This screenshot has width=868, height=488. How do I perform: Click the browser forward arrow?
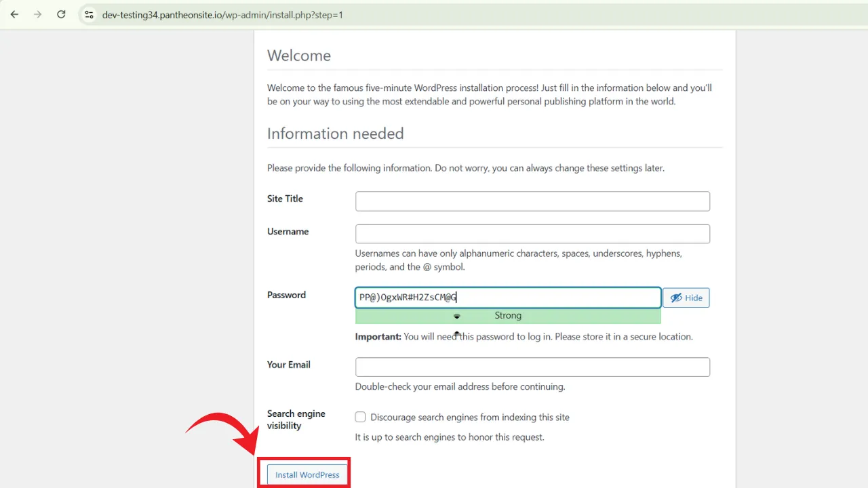coord(37,14)
